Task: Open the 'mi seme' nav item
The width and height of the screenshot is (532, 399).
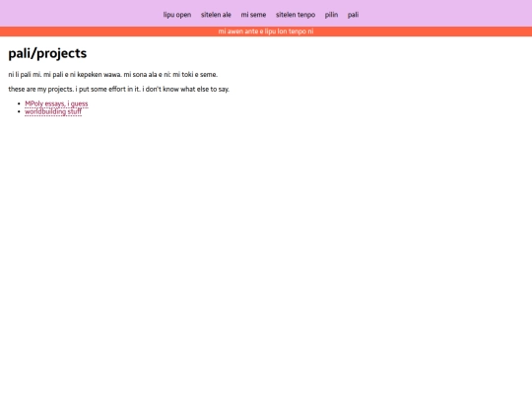Action: pyautogui.click(x=253, y=15)
